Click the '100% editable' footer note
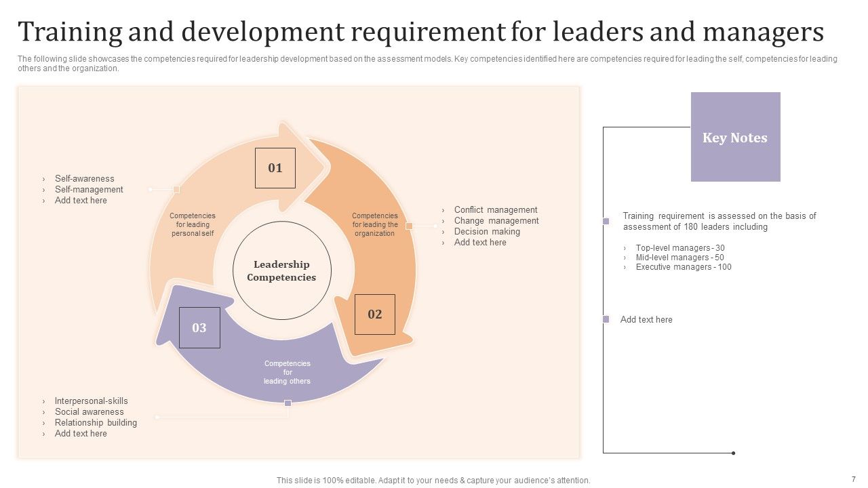Image resolution: width=868 pixels, height=488 pixels. (433, 480)
